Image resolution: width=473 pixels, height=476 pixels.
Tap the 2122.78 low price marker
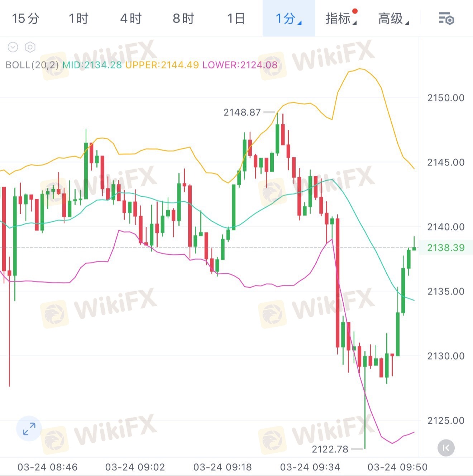click(330, 449)
